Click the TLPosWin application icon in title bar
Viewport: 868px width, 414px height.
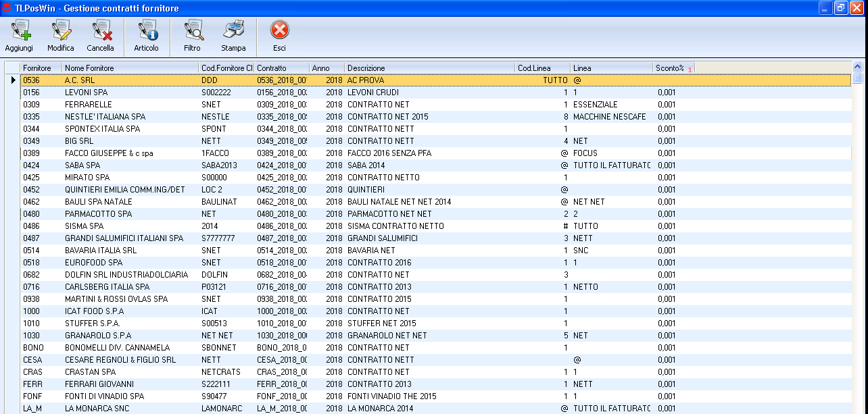click(x=7, y=7)
